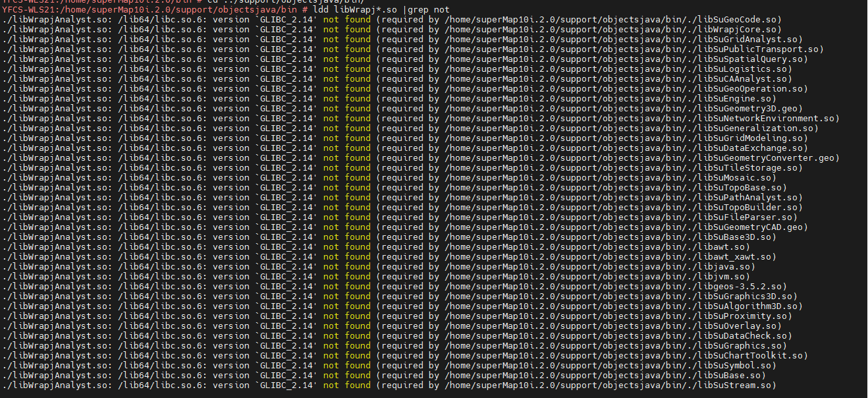Select libSuGeometryConverter.geo file name
Image resolution: width=868 pixels, height=398 pixels.
click(766, 158)
